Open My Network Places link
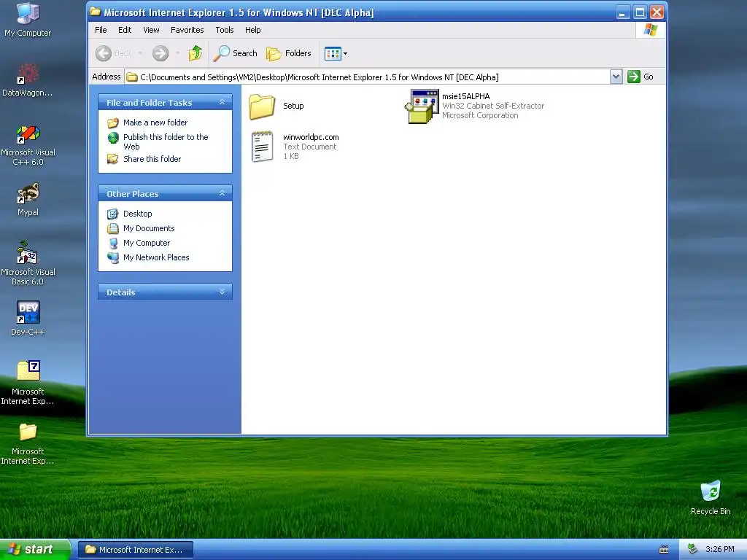Viewport: 747px width, 560px height. coord(156,257)
